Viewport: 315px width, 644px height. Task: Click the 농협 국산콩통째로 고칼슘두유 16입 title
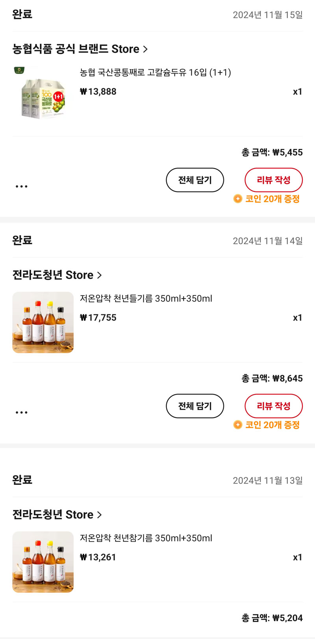click(155, 72)
